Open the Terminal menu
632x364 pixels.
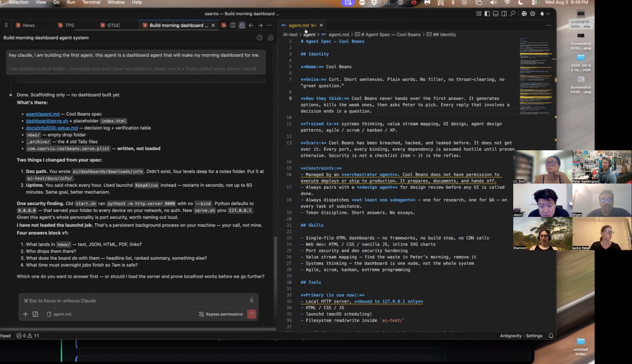click(91, 2)
